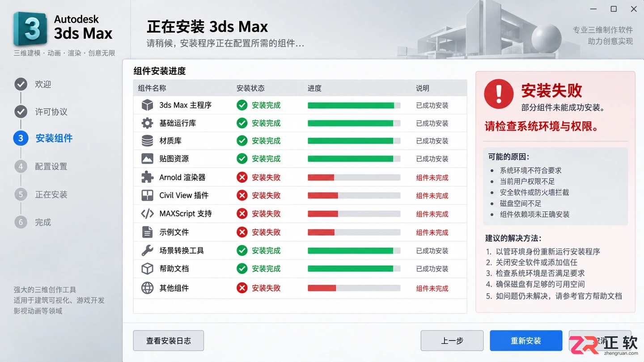
Task: Click the 磁盘空间不足 reason text
Action: pos(521,203)
